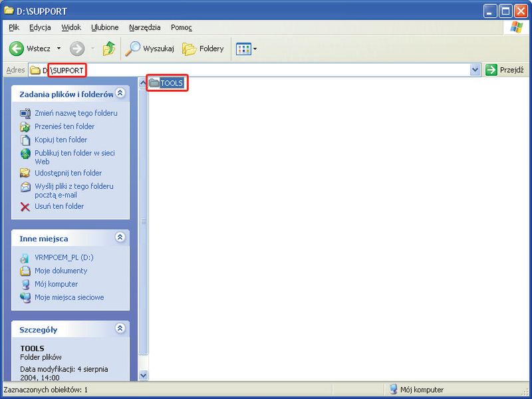532x399 pixels.
Task: Click the title bar folder icon
Action: (x=9, y=11)
